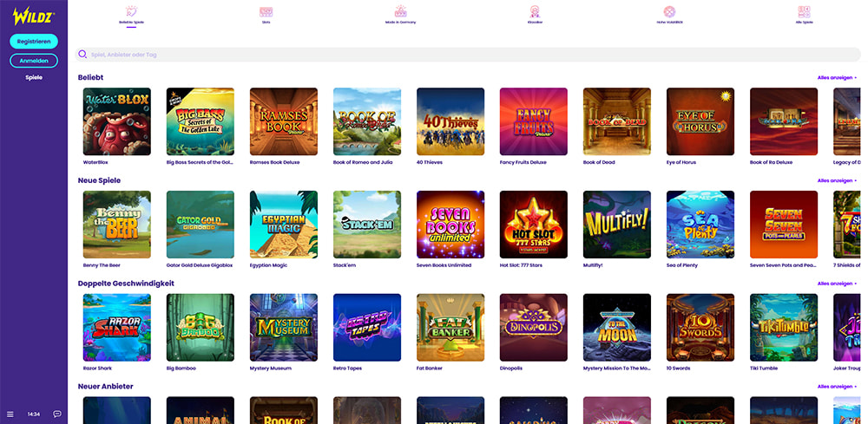The width and height of the screenshot is (868, 424).
Task: Launch the Razor Shark game tile
Action: point(116,327)
